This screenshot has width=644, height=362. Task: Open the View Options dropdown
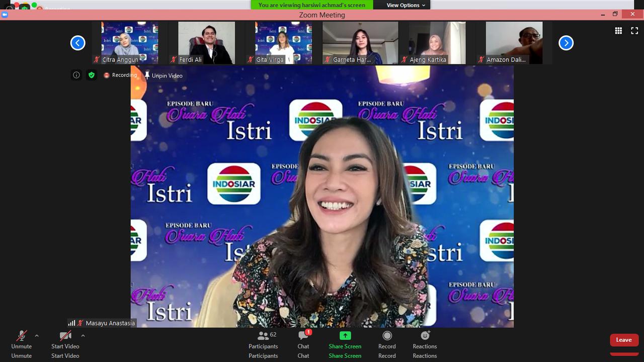pyautogui.click(x=406, y=5)
